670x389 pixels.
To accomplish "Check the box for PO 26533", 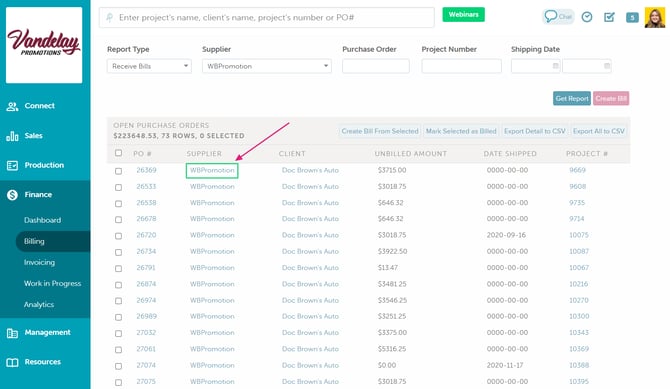I will pyautogui.click(x=118, y=187).
